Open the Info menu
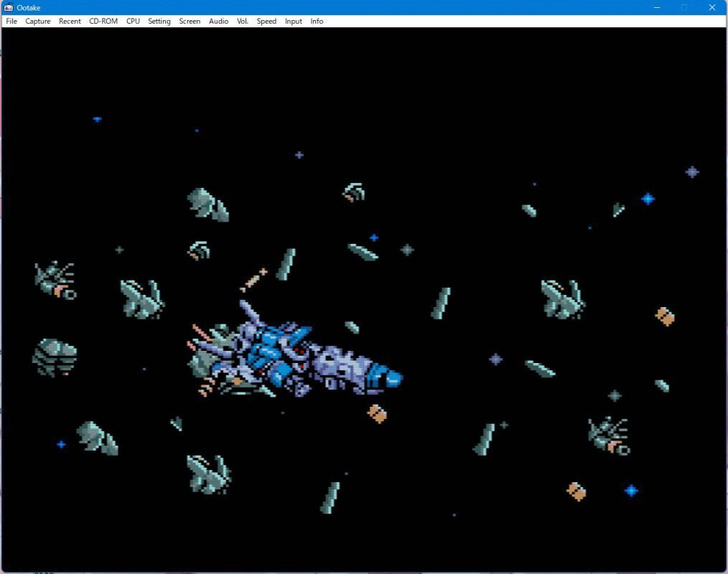Image resolution: width=728 pixels, height=574 pixels. pos(317,22)
